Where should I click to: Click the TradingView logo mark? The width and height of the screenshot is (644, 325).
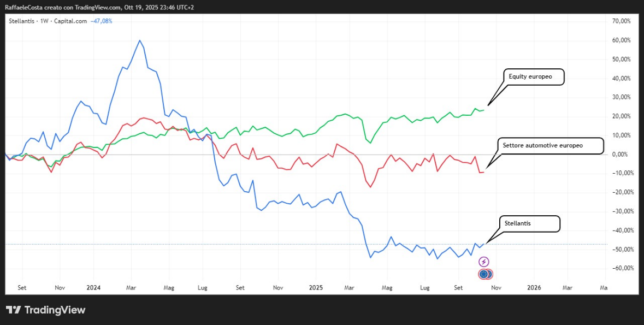[x=14, y=310]
